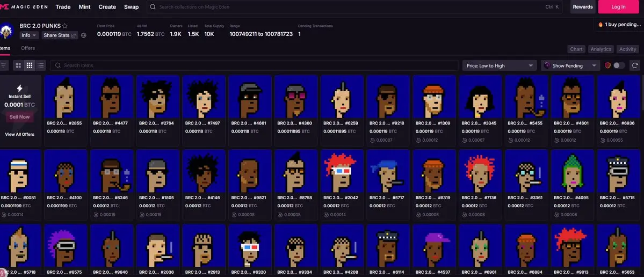Switch to small grid view
This screenshot has width=644, height=277.
coord(30,65)
